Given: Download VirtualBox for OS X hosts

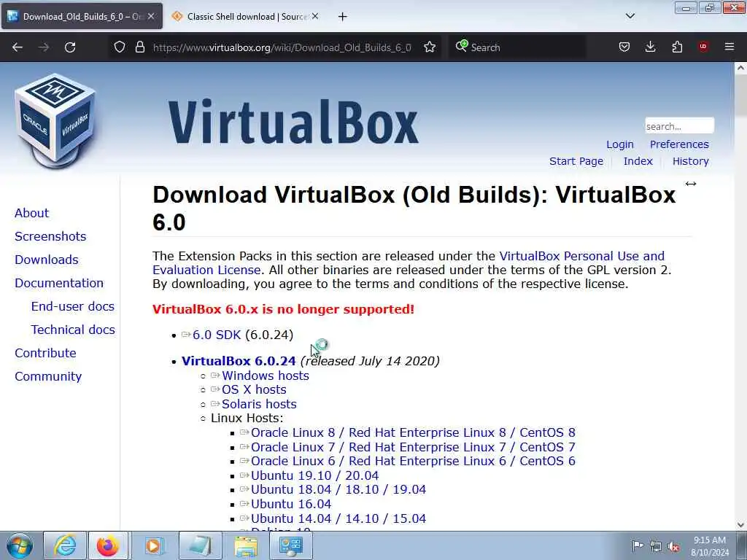Looking at the screenshot, I should tap(254, 389).
